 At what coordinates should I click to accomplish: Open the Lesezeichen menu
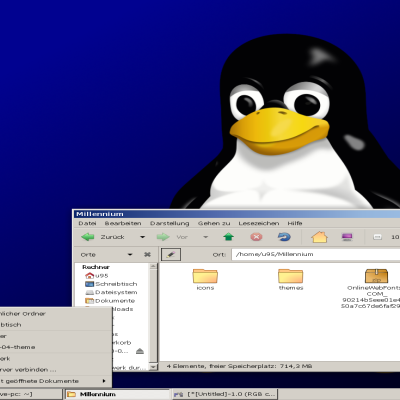coord(259,223)
